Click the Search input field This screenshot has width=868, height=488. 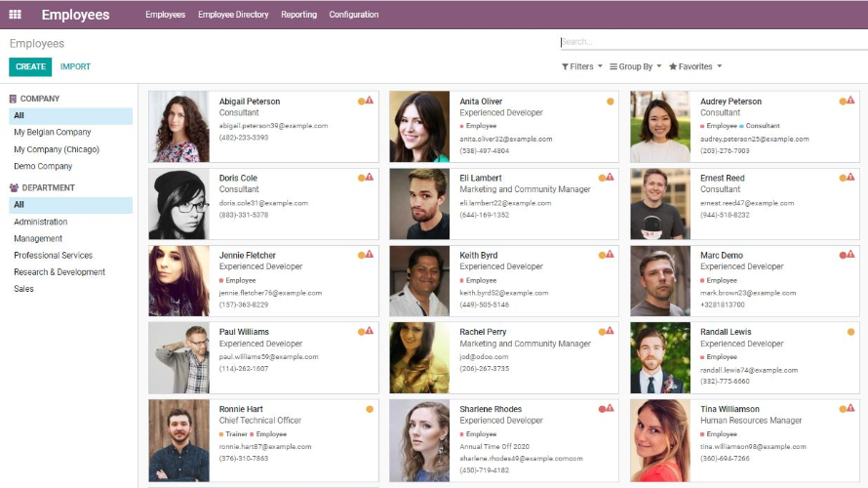coord(712,42)
